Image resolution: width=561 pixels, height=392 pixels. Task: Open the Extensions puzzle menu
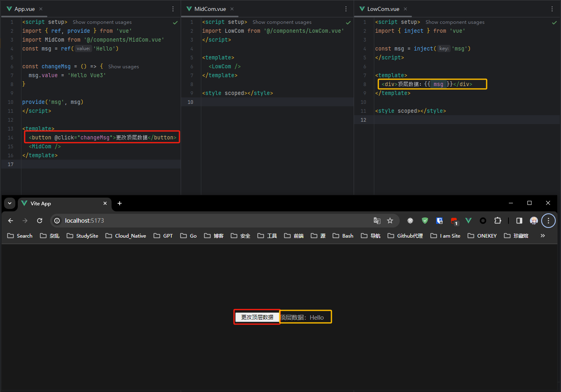(x=498, y=221)
